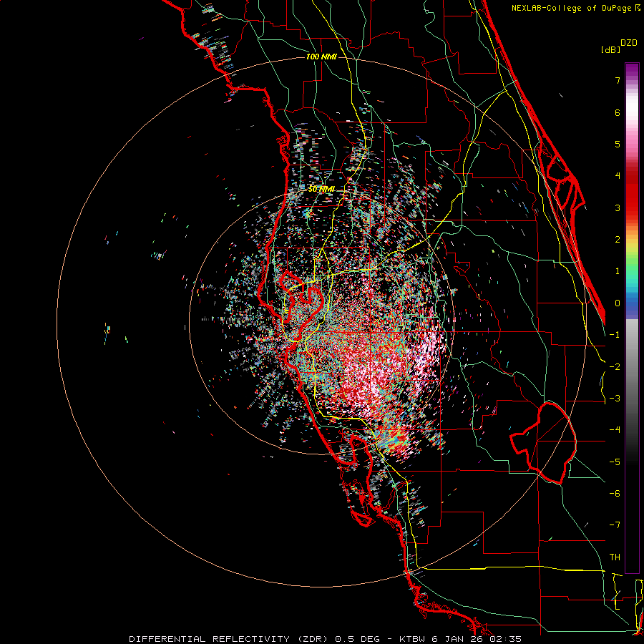Click the [dB] unit label
Image resolution: width=644 pixels, height=644 pixels.
610,49
